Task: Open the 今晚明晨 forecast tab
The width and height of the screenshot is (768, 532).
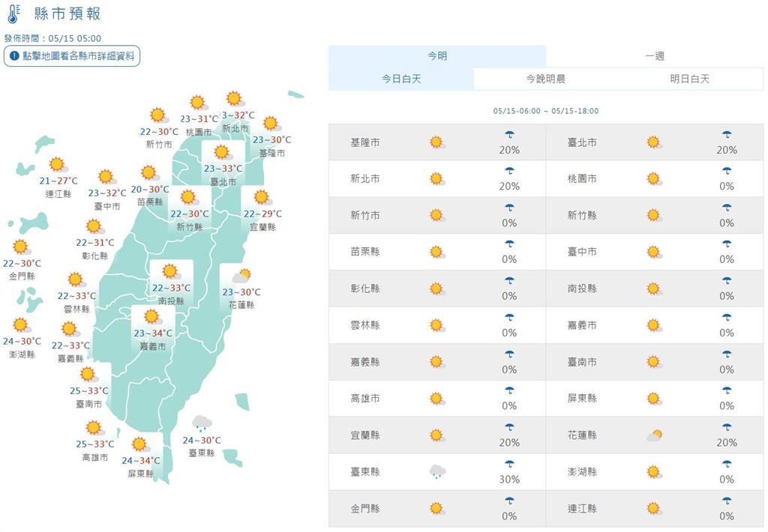Action: point(545,78)
